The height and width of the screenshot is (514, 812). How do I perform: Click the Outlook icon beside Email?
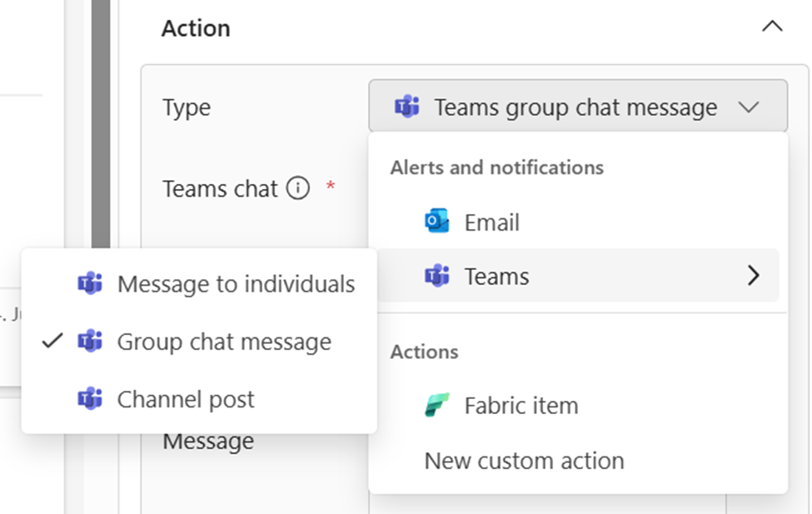point(436,222)
